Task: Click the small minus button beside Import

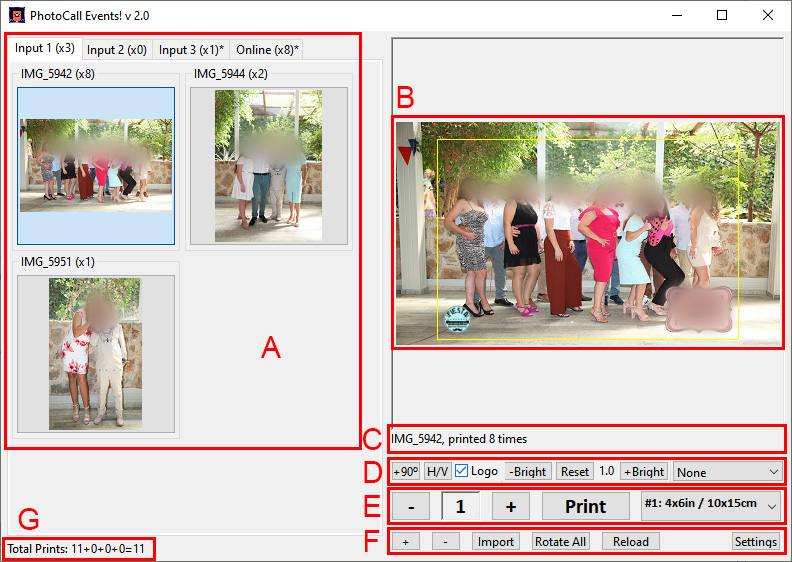Action: click(x=447, y=541)
